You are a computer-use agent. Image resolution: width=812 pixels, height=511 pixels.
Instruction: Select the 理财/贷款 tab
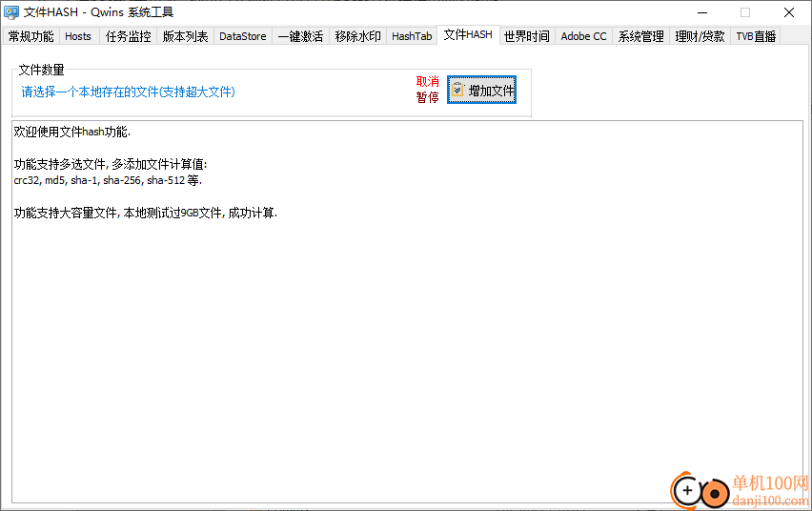tap(700, 36)
